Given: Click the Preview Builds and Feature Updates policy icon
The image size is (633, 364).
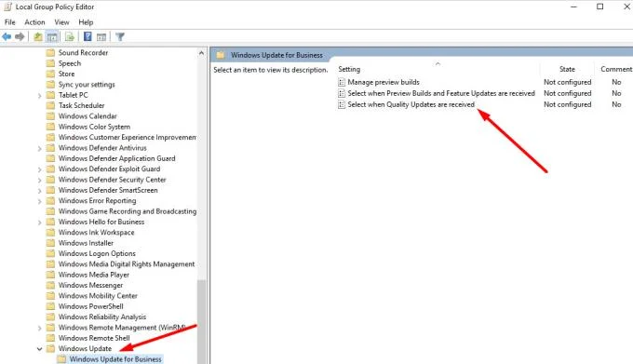Looking at the screenshot, I should point(342,94).
